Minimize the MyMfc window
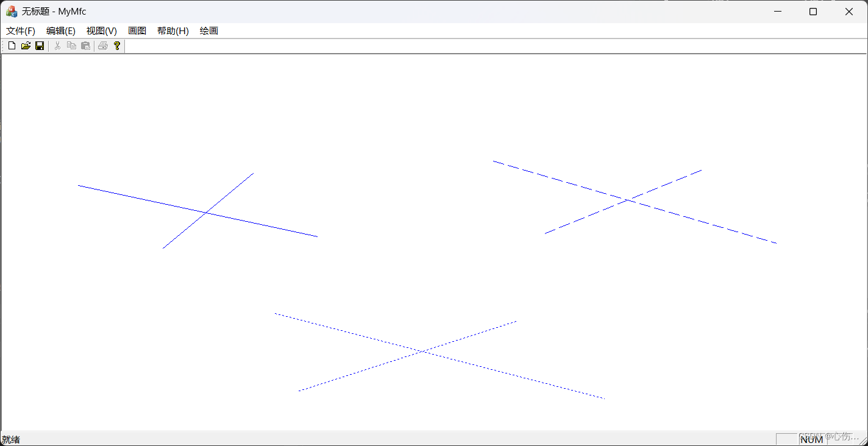 point(778,12)
